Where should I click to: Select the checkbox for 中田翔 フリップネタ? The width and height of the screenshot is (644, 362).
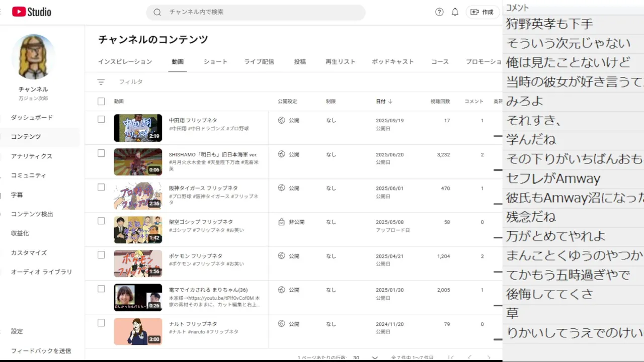(x=101, y=119)
